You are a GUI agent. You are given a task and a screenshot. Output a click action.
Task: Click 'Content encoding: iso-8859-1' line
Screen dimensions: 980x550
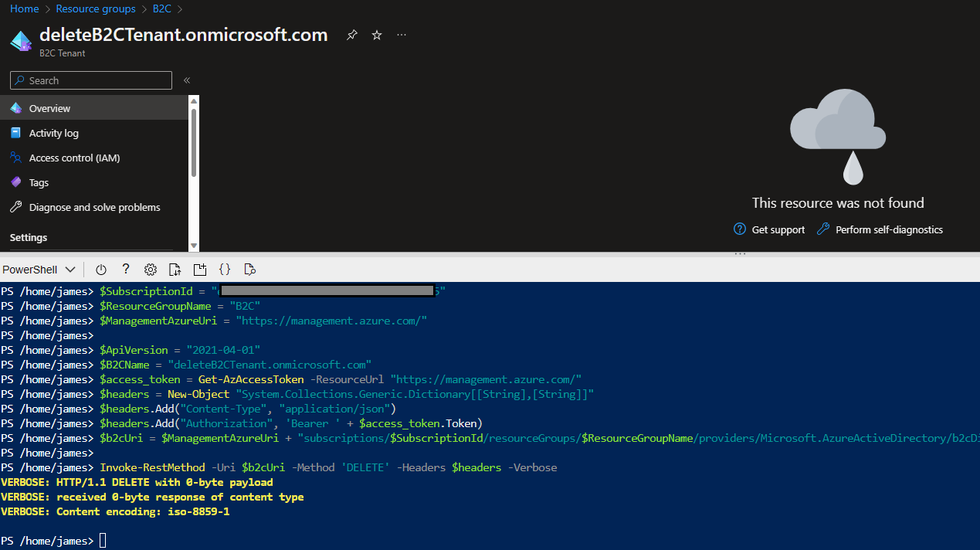tap(115, 511)
